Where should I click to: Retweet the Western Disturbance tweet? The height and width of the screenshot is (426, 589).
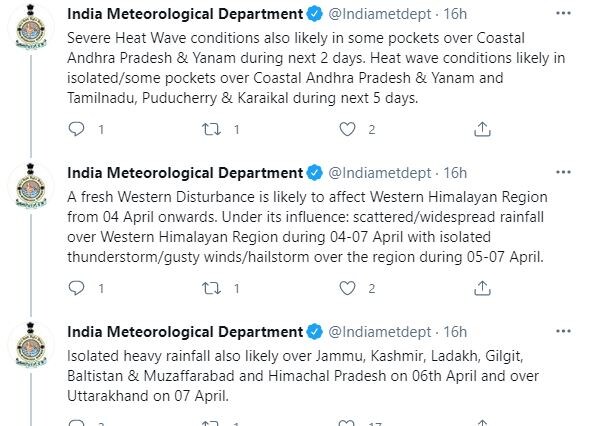pyautogui.click(x=211, y=289)
